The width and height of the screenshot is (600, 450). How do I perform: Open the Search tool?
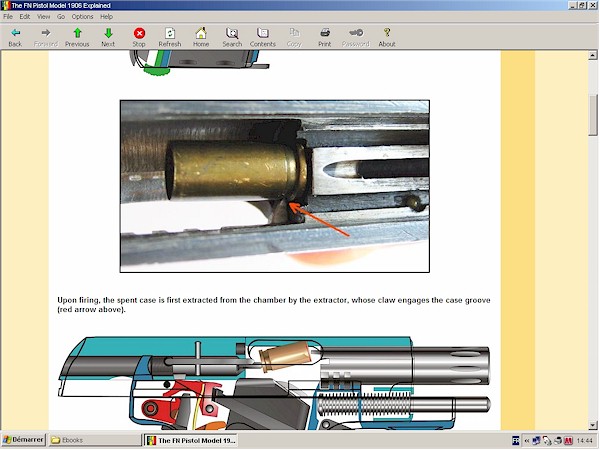tap(232, 37)
